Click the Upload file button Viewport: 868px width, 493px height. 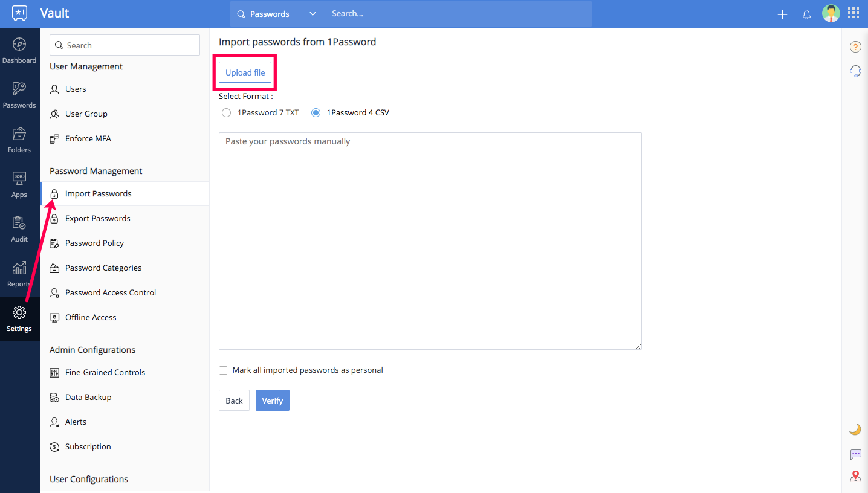click(245, 72)
